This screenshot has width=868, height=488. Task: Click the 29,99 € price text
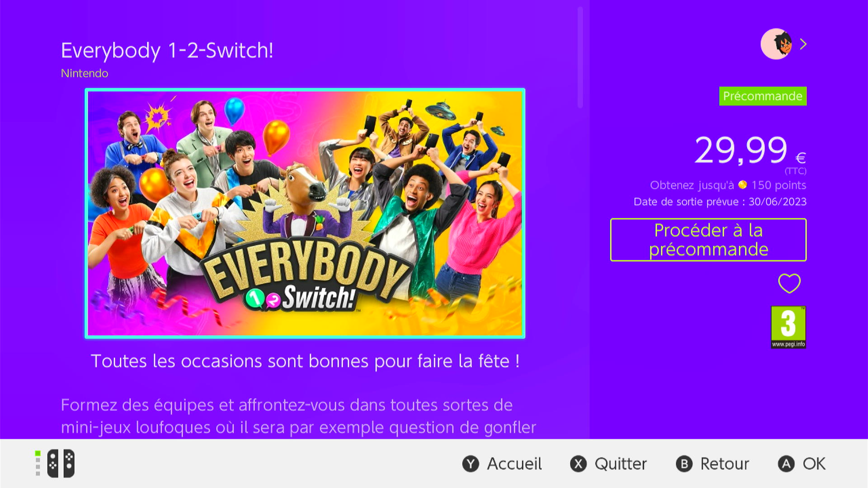pos(750,150)
